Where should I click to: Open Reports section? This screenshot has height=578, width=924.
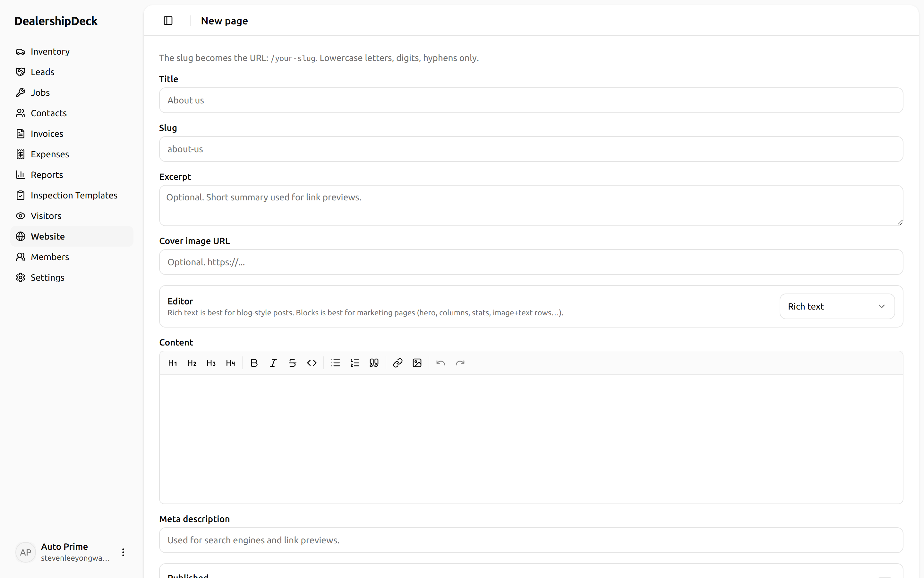[x=72, y=175]
